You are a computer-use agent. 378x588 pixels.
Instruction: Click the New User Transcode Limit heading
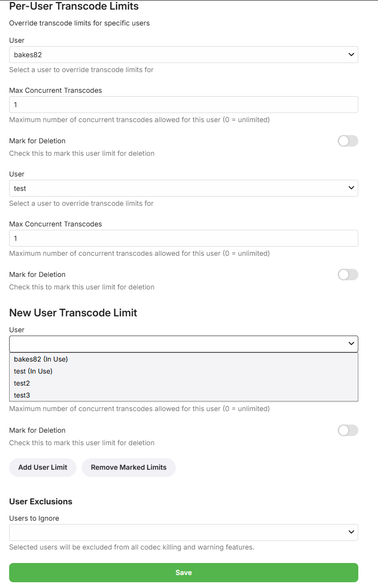coord(73,313)
